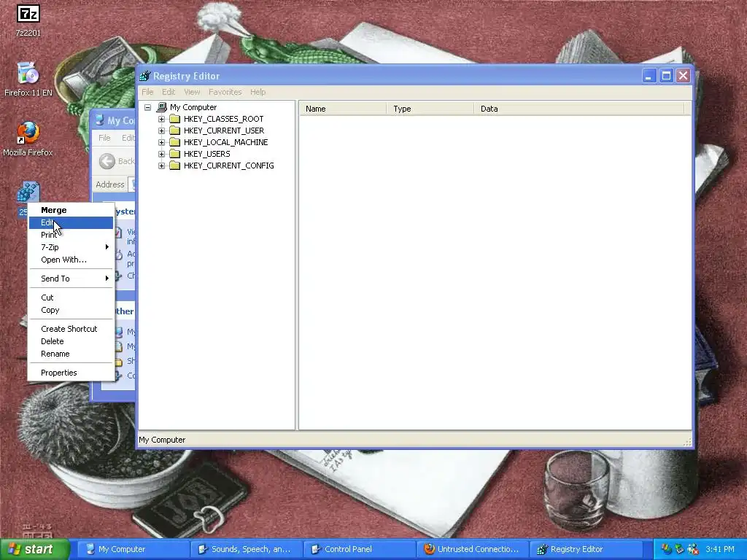This screenshot has width=747, height=560.
Task: Select the registry file icon on desktop
Action: click(28, 192)
